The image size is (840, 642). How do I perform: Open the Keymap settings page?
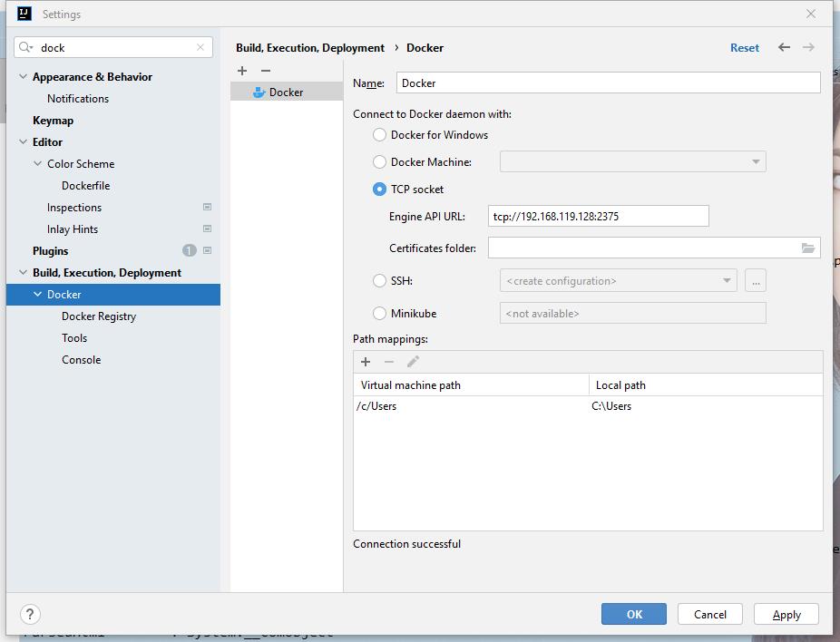click(x=53, y=121)
